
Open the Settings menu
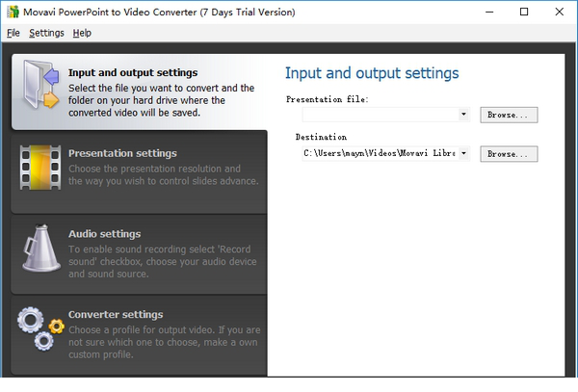[46, 33]
